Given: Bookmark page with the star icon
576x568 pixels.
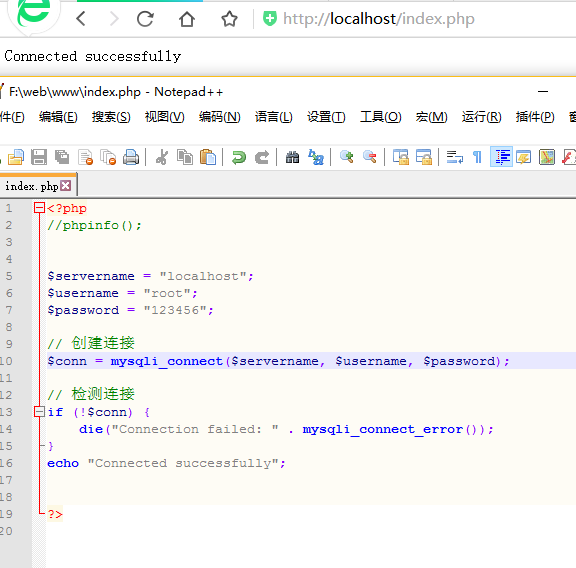Looking at the screenshot, I should pos(229,19).
